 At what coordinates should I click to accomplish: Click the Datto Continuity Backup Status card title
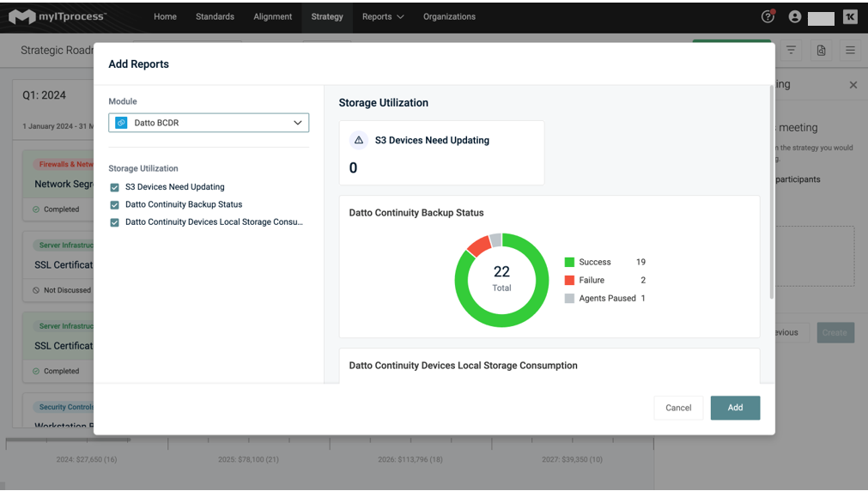pyautogui.click(x=416, y=213)
